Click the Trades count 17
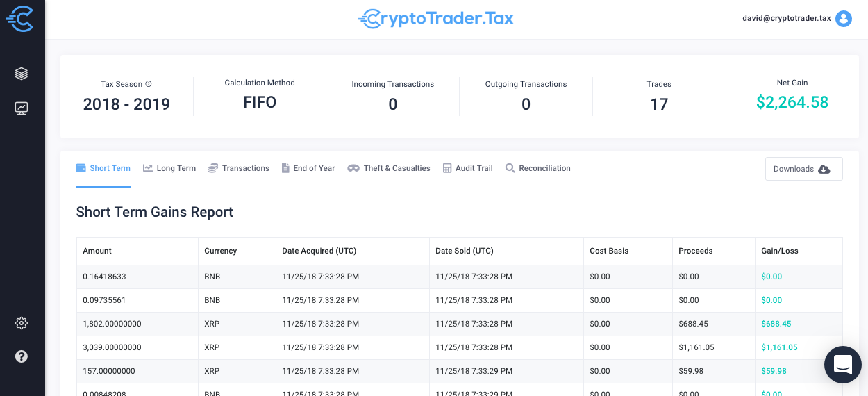The width and height of the screenshot is (868, 396). click(x=659, y=104)
